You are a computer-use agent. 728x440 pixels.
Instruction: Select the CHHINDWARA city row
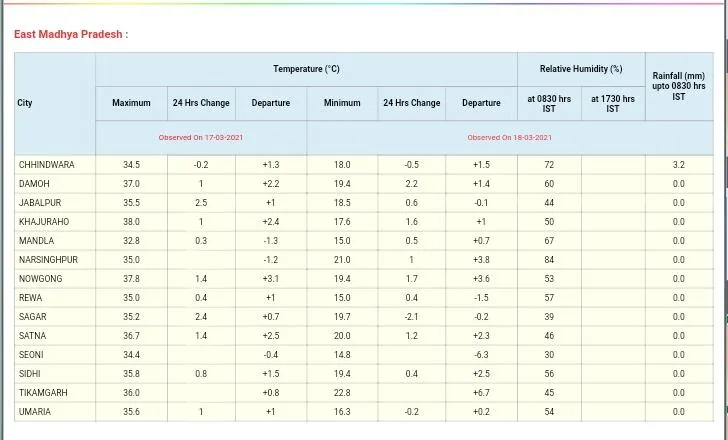click(364, 165)
